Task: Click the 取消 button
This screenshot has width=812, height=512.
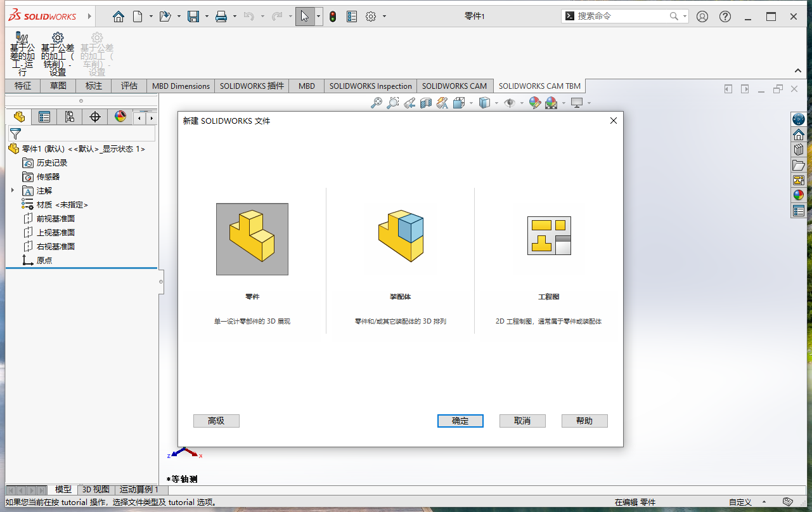Action: click(522, 421)
